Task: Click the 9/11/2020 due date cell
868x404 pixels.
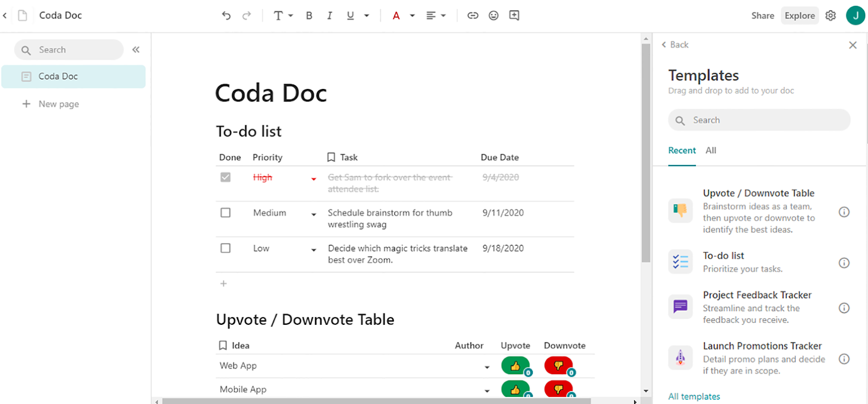Action: point(503,213)
